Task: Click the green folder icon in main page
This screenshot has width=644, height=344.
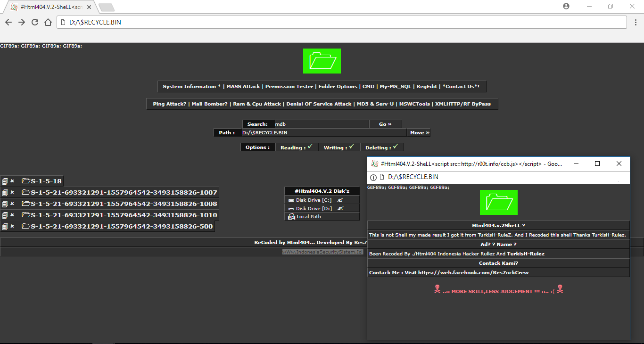Action: (x=322, y=61)
